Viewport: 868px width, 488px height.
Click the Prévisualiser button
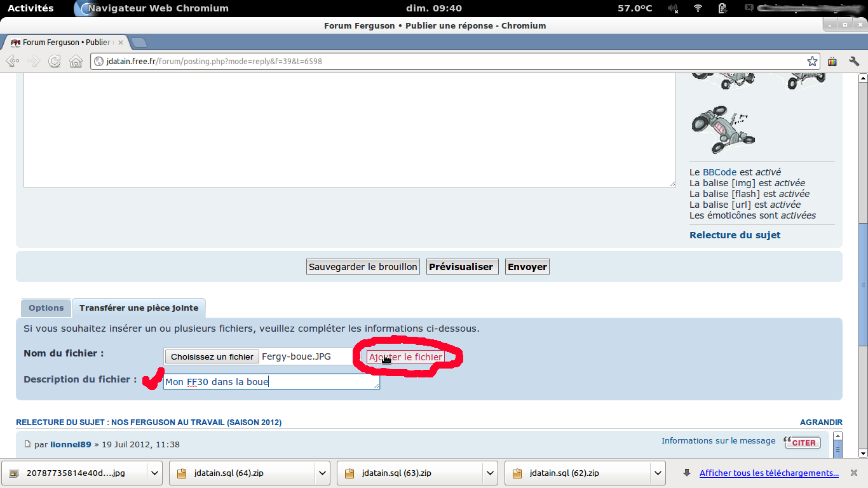point(461,267)
